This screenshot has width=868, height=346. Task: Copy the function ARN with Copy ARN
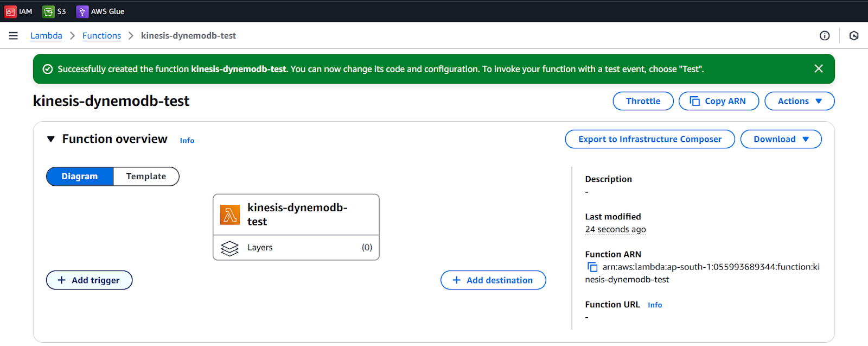click(718, 101)
